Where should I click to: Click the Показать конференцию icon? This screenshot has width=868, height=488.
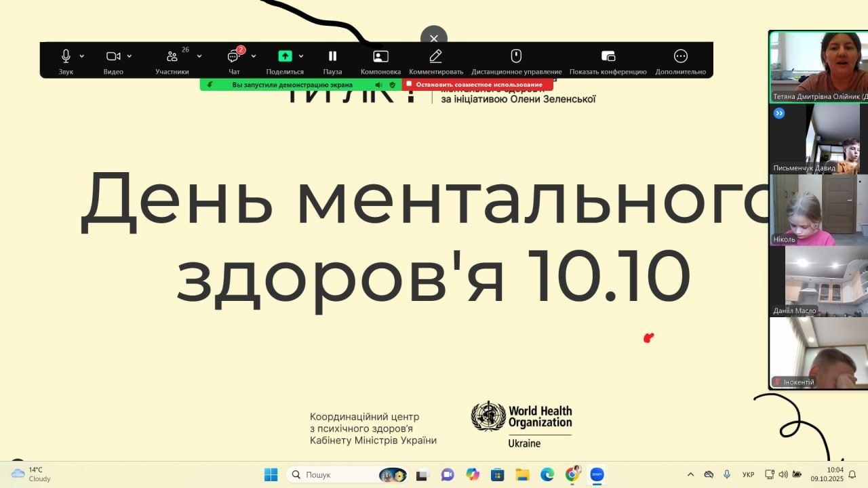tap(608, 56)
